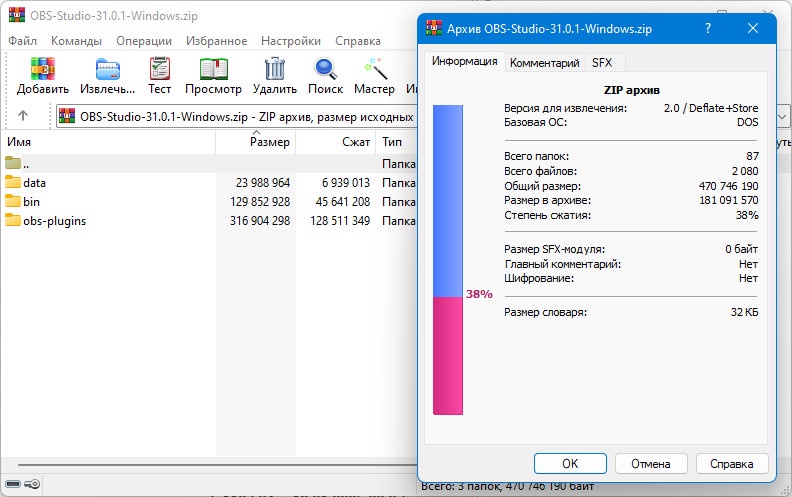Select the data folder name
This screenshot has width=792, height=497.
34,182
